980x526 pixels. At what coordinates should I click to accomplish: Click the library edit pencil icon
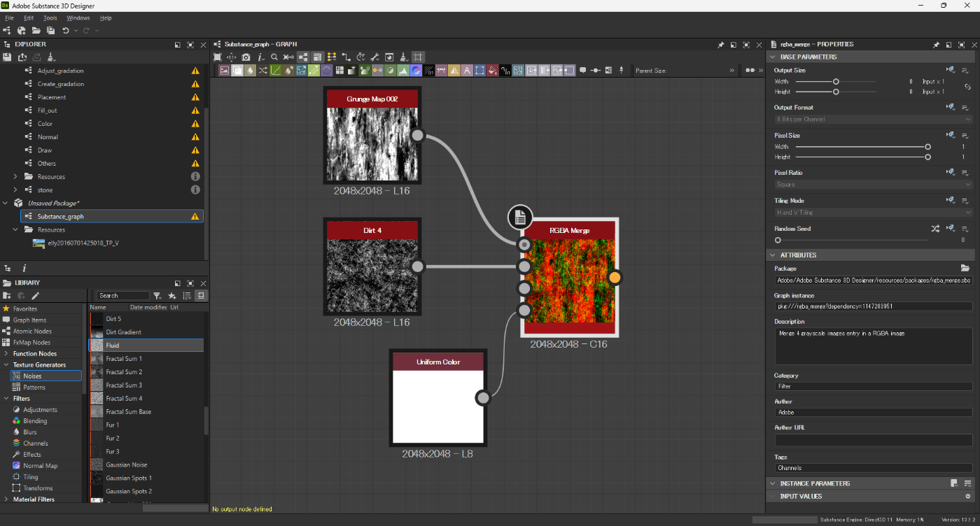35,296
